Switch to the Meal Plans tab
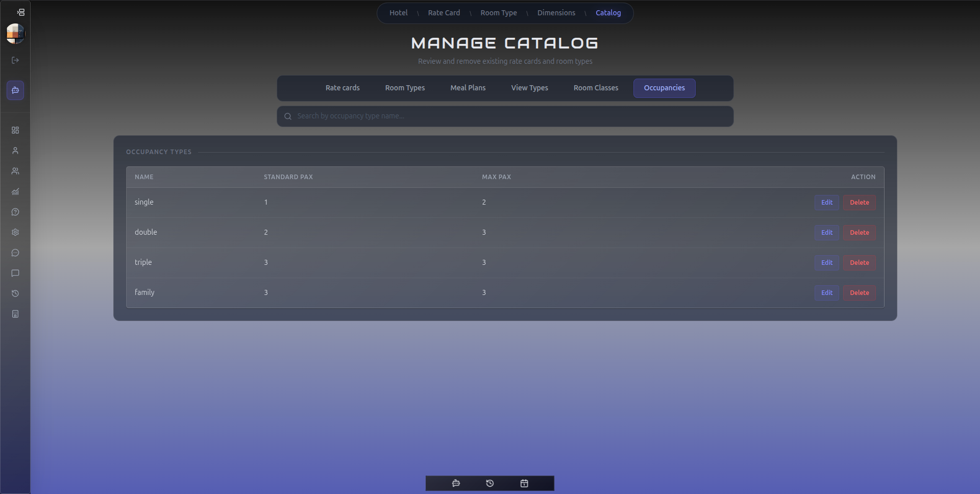The height and width of the screenshot is (494, 980). click(468, 88)
